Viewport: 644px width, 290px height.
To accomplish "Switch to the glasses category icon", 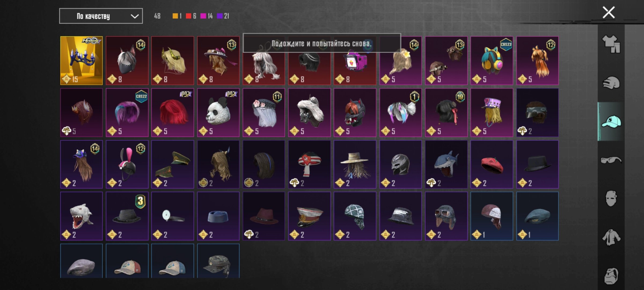I will pyautogui.click(x=611, y=160).
